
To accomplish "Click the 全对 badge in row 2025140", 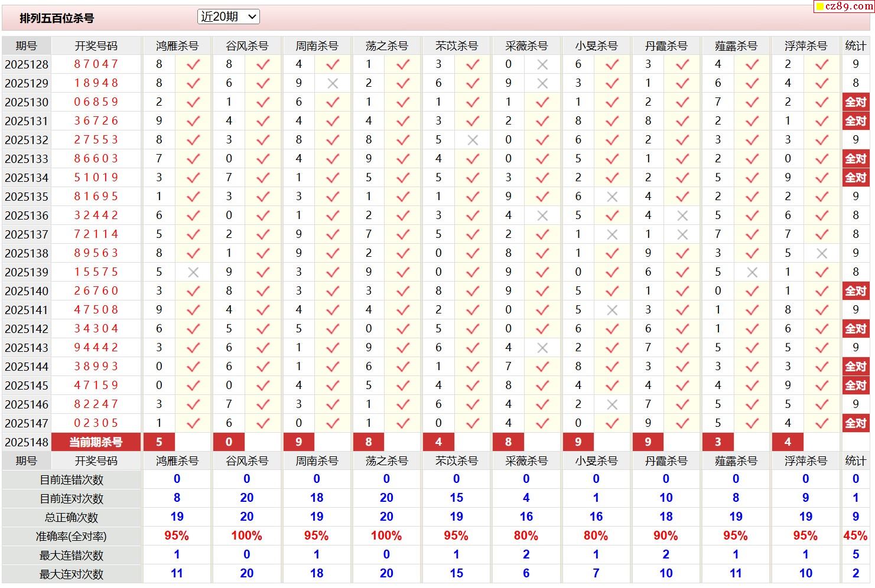I will click(x=856, y=291).
